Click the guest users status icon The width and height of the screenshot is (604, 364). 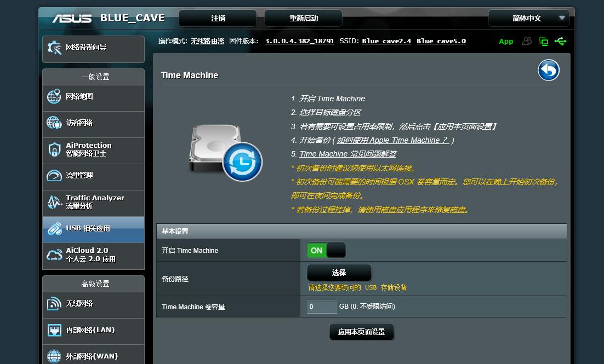(527, 41)
